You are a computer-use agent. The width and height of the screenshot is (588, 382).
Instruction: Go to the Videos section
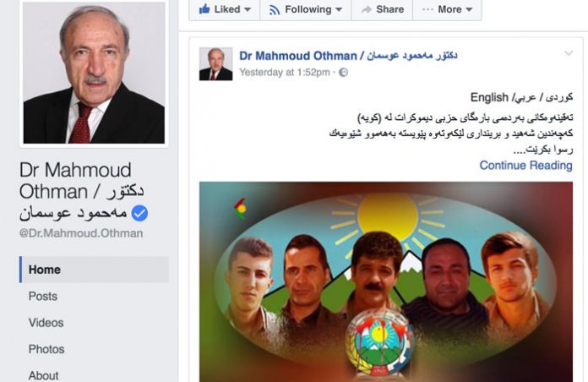(46, 323)
